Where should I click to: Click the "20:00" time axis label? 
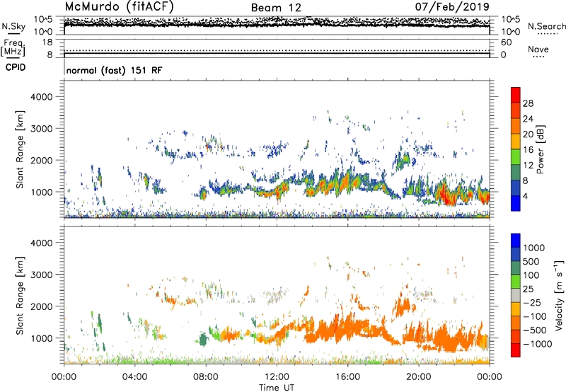(x=419, y=377)
